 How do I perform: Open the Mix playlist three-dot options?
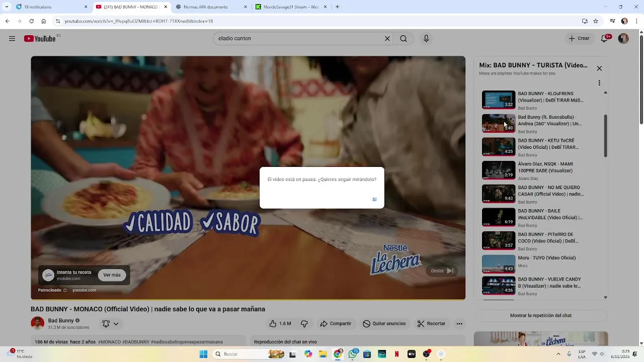coord(599,83)
